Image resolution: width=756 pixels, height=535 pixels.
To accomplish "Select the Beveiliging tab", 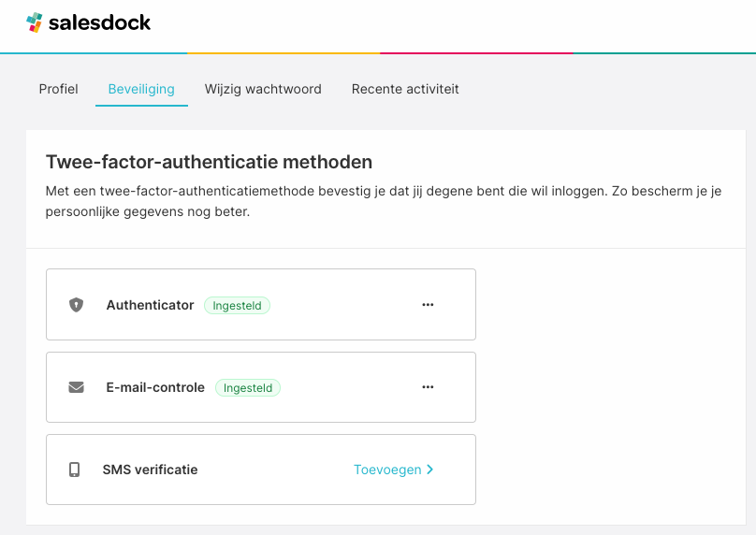I will pos(141,90).
